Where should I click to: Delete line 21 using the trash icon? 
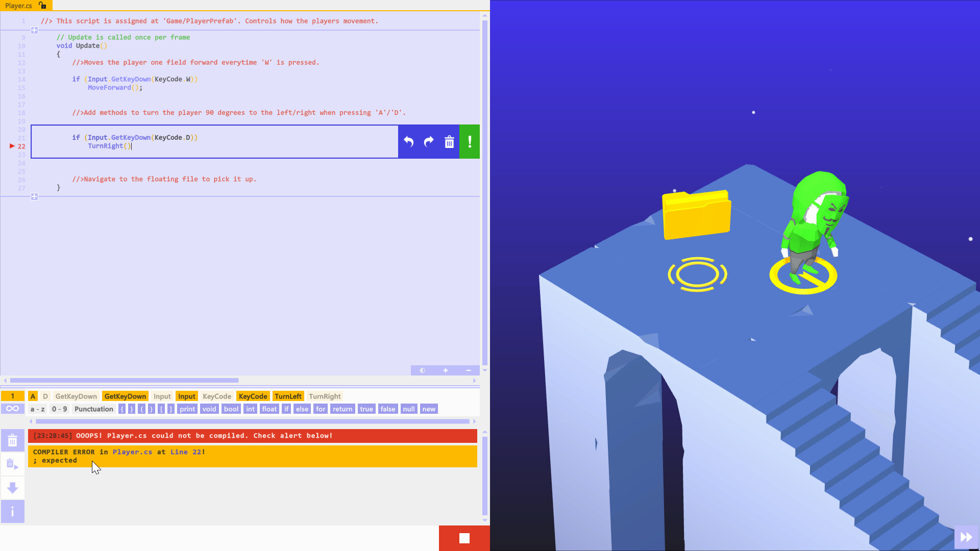tap(449, 142)
